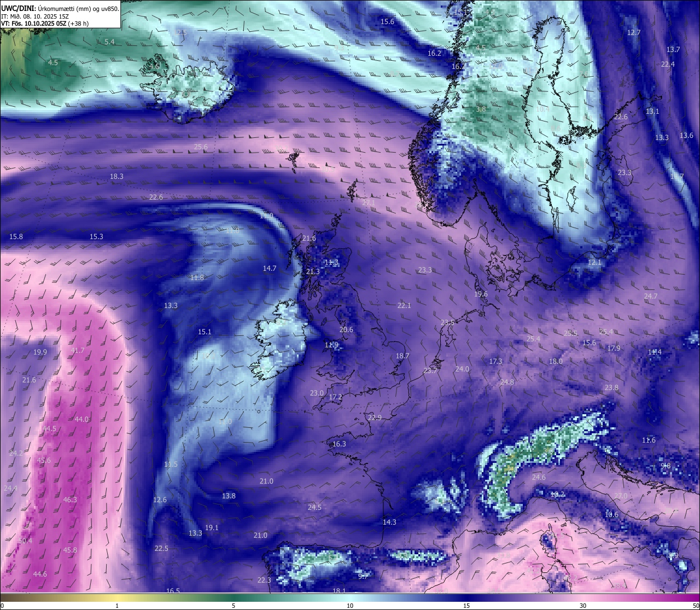Viewport: 700px width, 610px height.
Task: Click the map value "15.1"
Action: pyautogui.click(x=205, y=332)
